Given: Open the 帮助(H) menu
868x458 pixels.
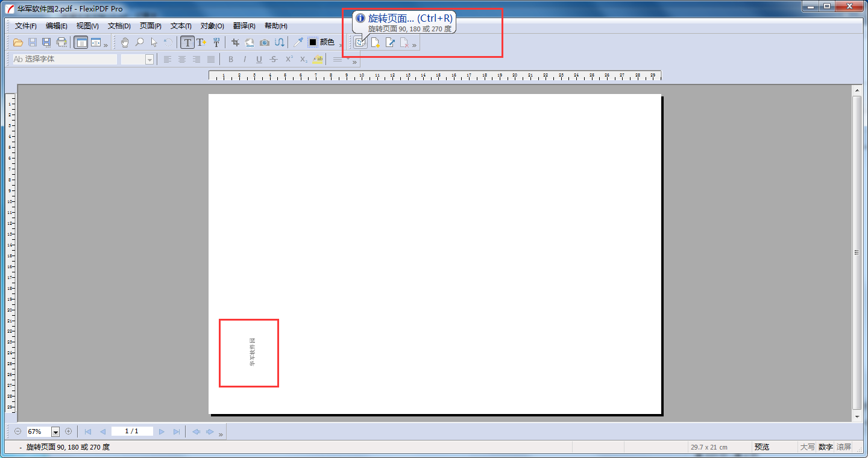Looking at the screenshot, I should [276, 26].
